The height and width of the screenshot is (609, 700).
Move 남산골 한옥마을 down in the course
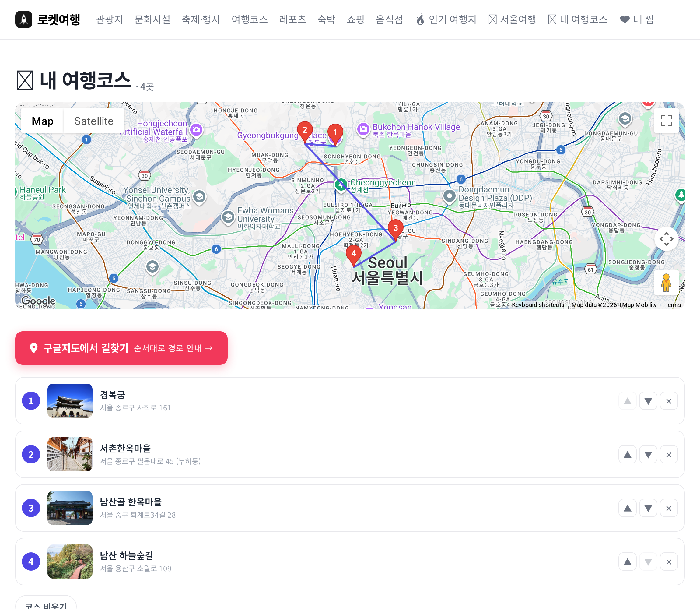pos(648,509)
